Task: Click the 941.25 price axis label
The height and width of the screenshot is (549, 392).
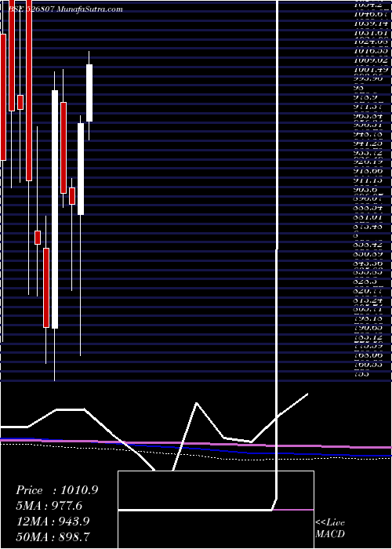Action: pos(368,144)
